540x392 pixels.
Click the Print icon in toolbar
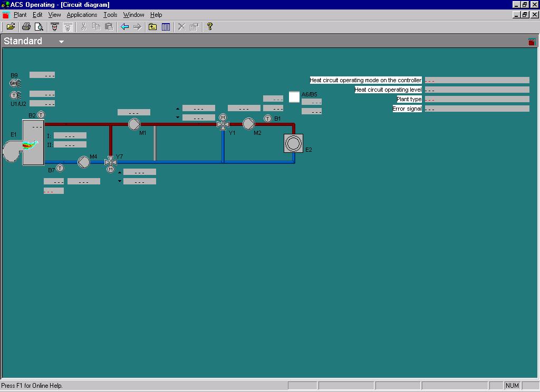click(x=26, y=26)
